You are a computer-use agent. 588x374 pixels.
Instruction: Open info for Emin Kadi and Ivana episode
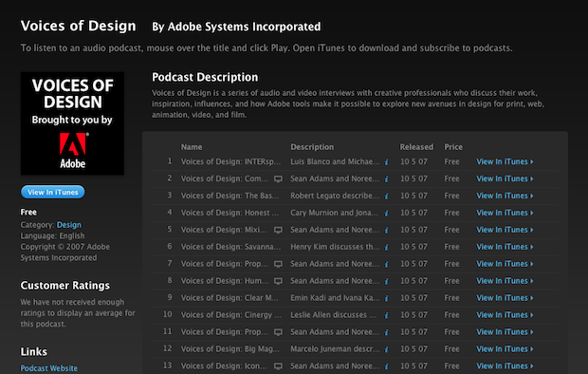click(x=386, y=298)
